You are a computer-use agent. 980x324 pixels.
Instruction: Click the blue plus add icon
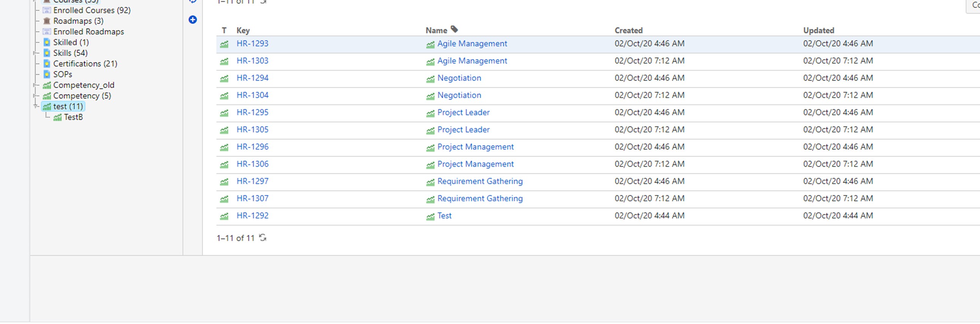point(192,19)
